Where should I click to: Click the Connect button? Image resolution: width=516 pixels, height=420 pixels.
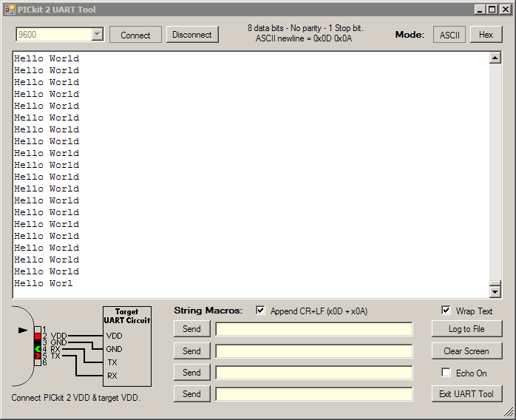[x=135, y=35]
